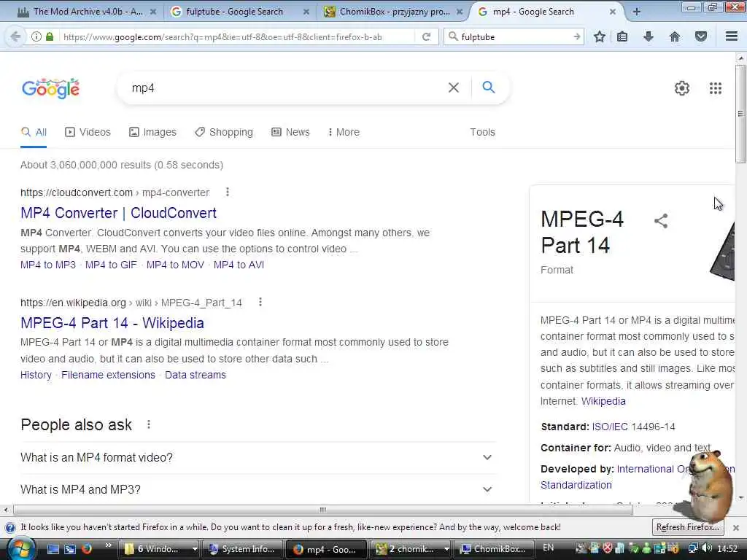Click the Wikipedia link in knowledge panel
The height and width of the screenshot is (560, 747).
pos(603,401)
